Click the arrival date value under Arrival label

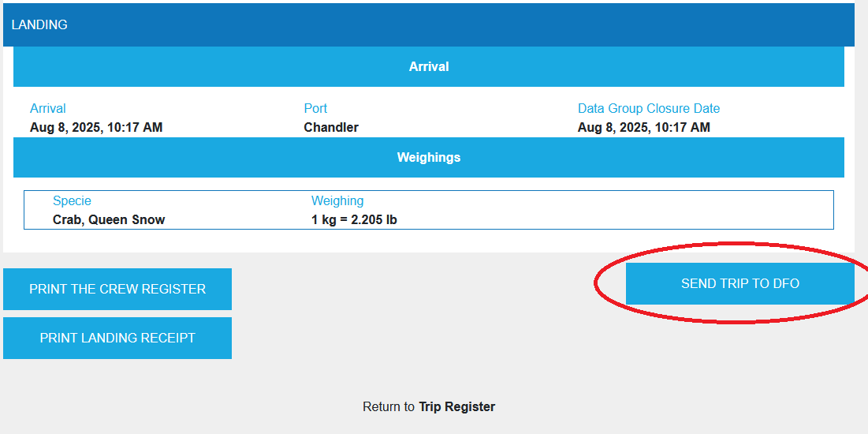coord(96,128)
